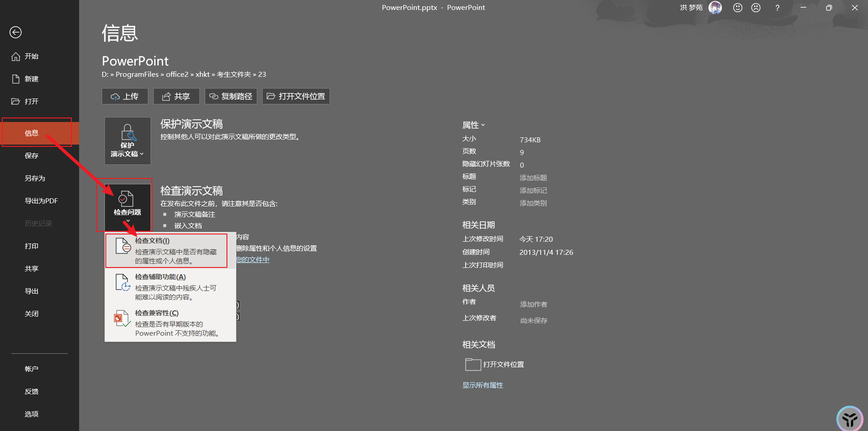
Task: Select 检查辅助功能(A) menu entry
Action: [170, 287]
